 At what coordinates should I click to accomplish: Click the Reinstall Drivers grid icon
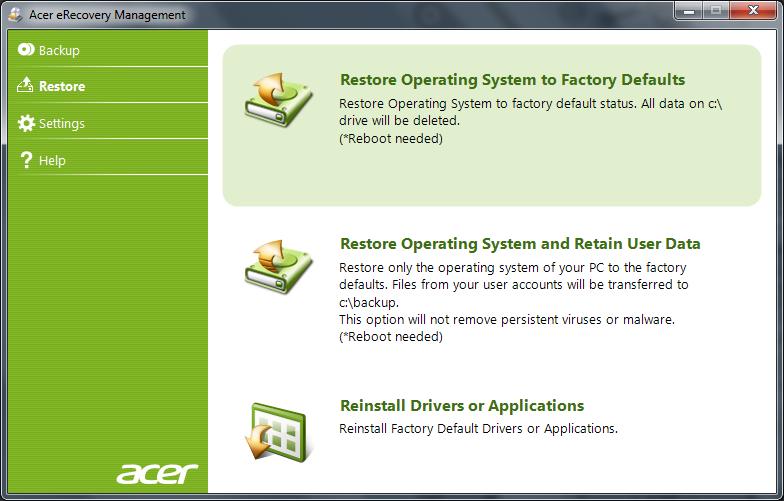[x=279, y=432]
